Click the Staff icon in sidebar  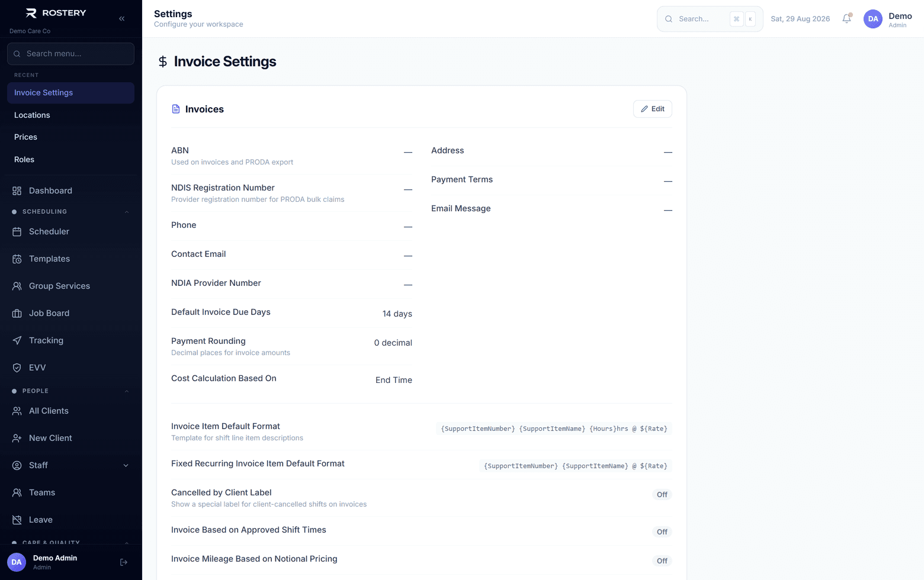click(x=17, y=465)
